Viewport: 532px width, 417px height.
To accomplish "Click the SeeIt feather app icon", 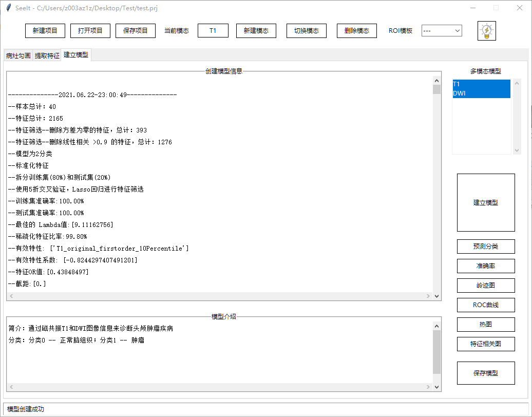I will click(x=9, y=8).
